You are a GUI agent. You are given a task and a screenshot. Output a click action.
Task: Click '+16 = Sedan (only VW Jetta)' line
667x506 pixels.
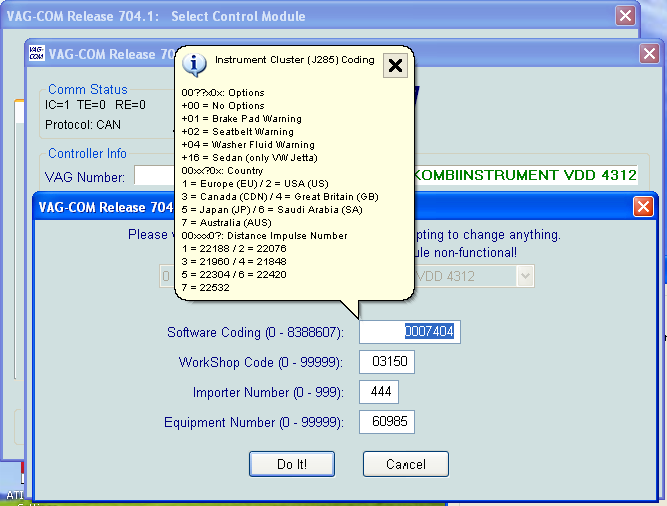[x=249, y=158]
